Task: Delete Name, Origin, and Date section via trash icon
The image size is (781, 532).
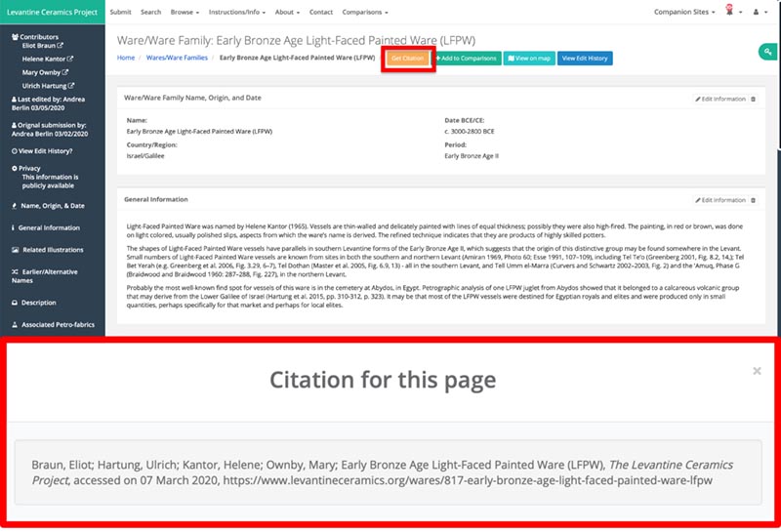Action: point(753,100)
